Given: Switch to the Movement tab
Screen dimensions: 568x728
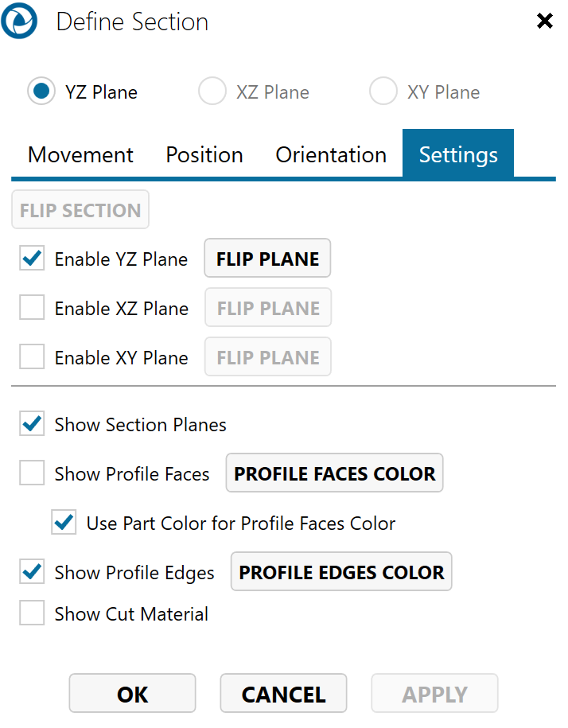Looking at the screenshot, I should [x=80, y=154].
